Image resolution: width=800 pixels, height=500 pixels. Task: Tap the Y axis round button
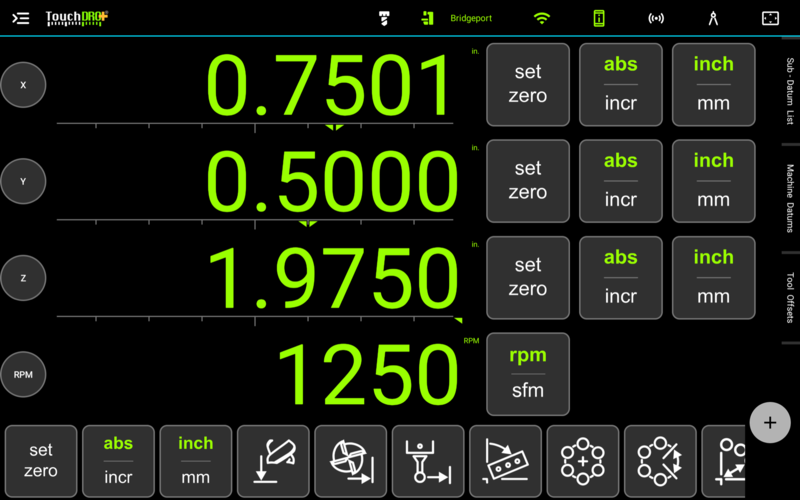23,181
